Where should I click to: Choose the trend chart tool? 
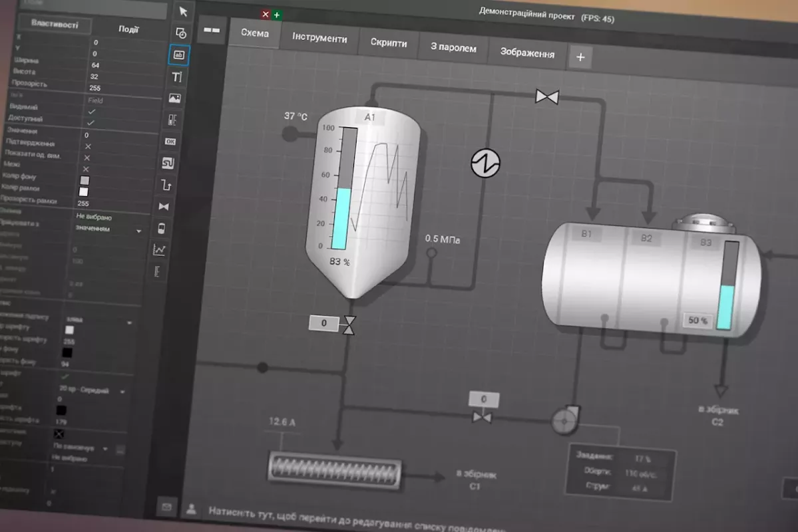[x=160, y=249]
